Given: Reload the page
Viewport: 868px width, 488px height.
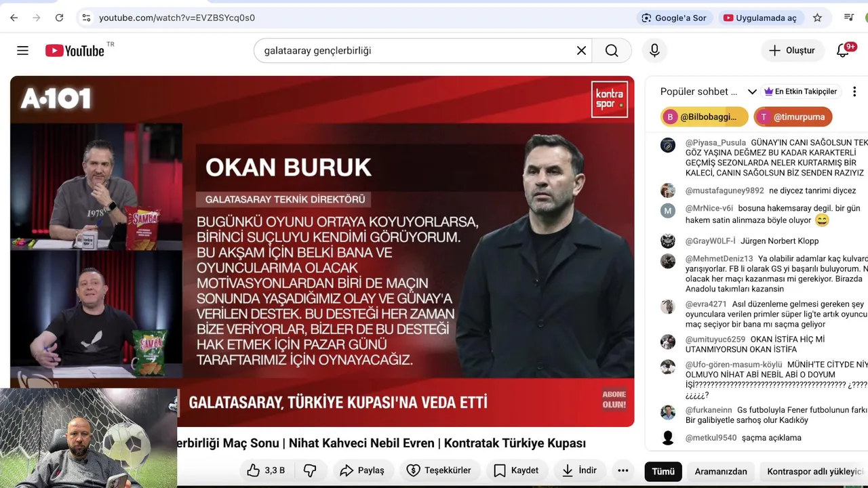Looking at the screenshot, I should click(59, 18).
